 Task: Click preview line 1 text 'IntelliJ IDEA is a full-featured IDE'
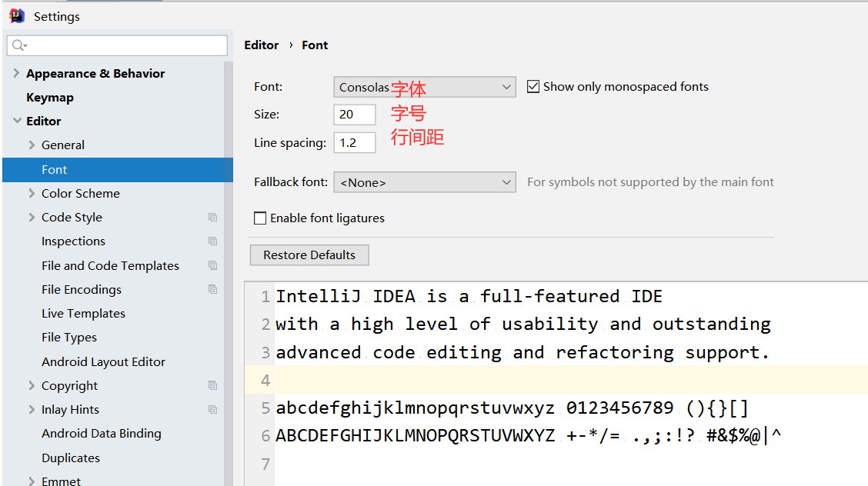[x=469, y=296]
